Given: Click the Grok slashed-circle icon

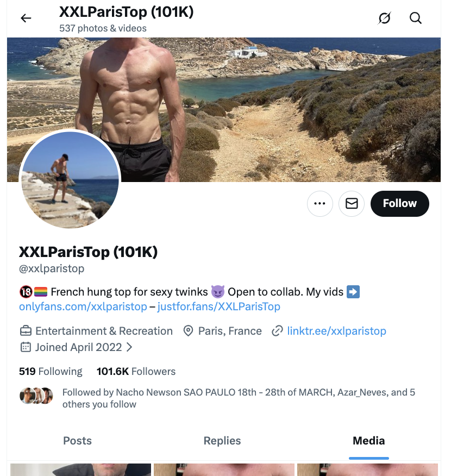Looking at the screenshot, I should click(385, 18).
